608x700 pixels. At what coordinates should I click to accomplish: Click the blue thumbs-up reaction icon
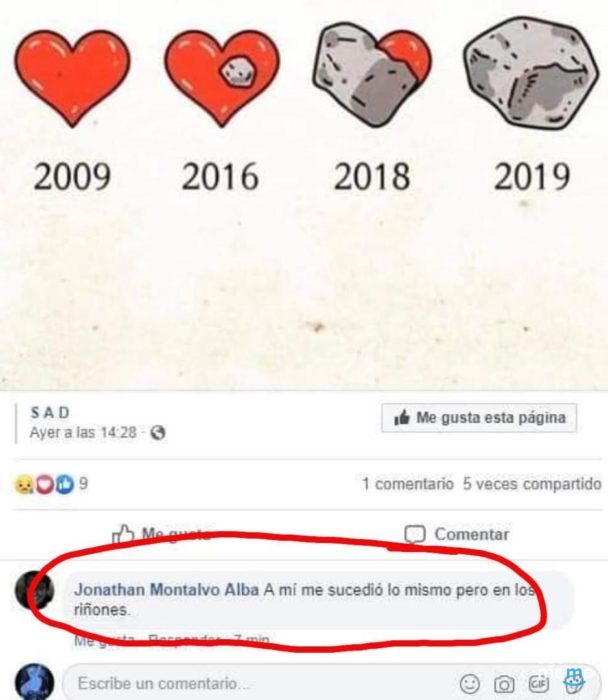(x=65, y=484)
